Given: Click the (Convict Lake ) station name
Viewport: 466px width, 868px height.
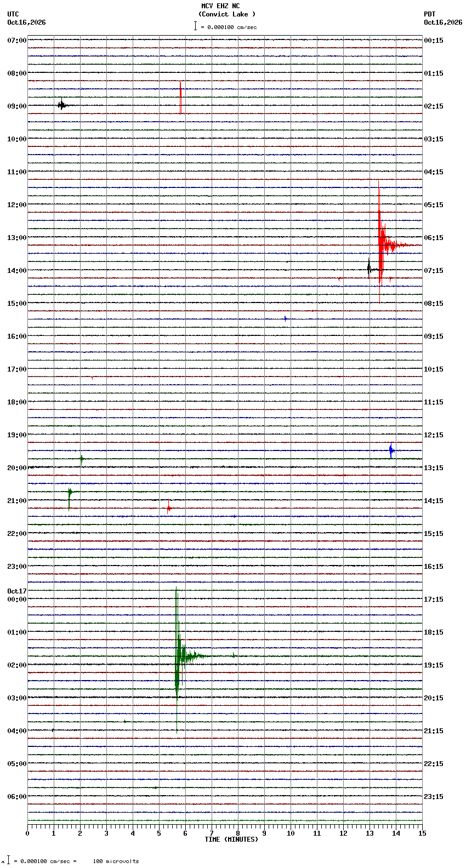Looking at the screenshot, I should 227,14.
